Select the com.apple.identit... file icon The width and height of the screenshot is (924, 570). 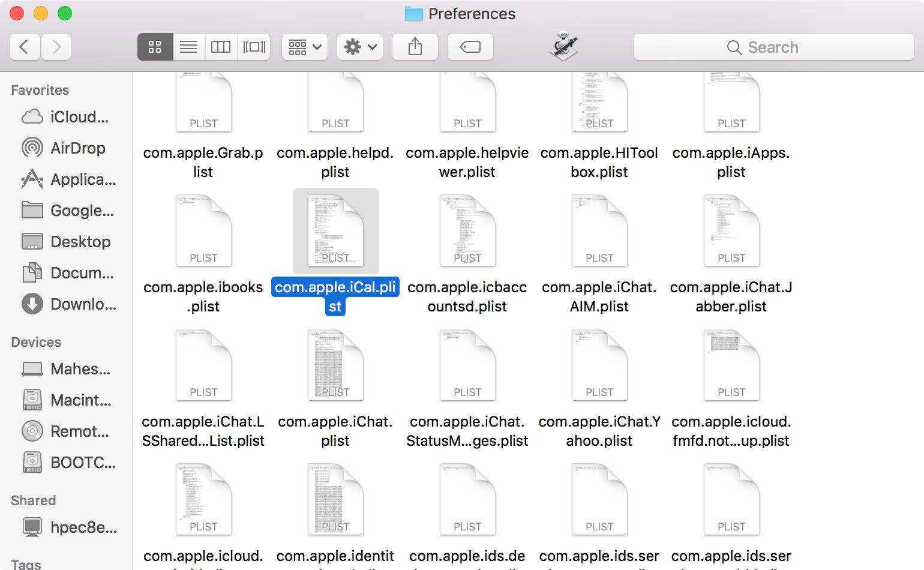click(335, 499)
